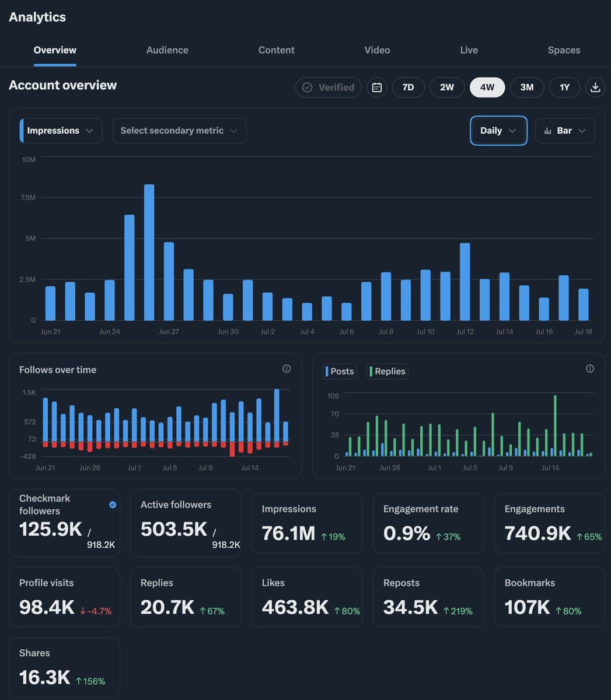Click the 156% shares increase value
Screen dimensions: 611x700
[x=90, y=681]
